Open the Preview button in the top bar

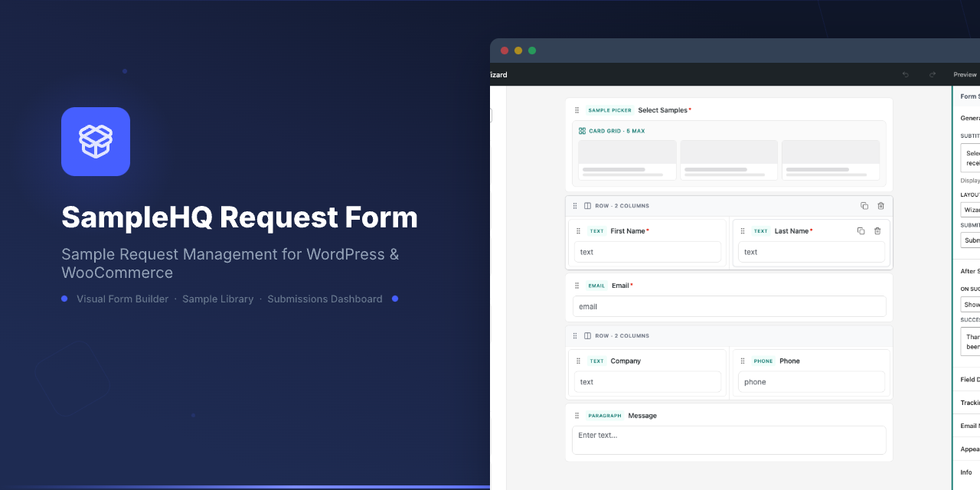[x=965, y=75]
